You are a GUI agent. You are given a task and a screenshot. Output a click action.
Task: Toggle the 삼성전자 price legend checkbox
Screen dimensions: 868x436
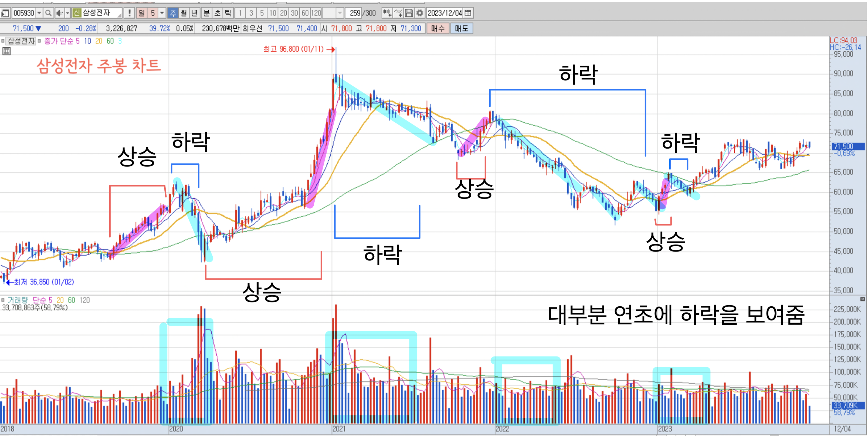(3, 41)
